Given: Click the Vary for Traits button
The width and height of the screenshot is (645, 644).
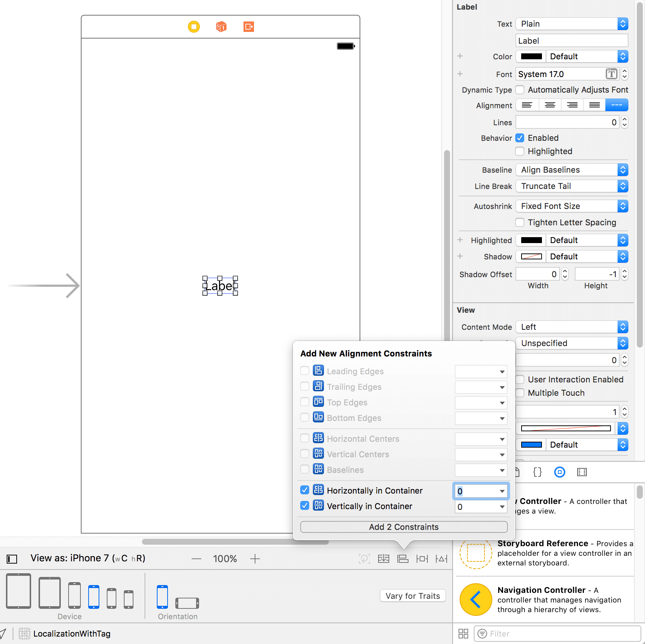Looking at the screenshot, I should pyautogui.click(x=413, y=595).
